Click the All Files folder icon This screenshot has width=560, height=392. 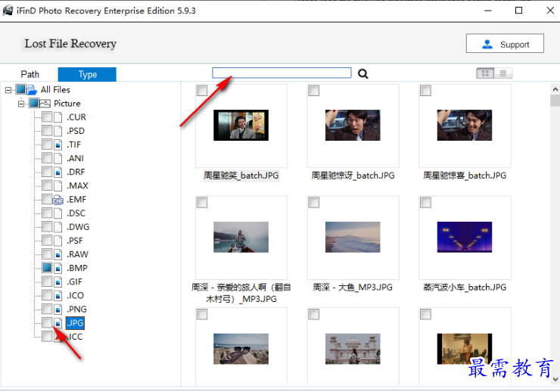(32, 89)
